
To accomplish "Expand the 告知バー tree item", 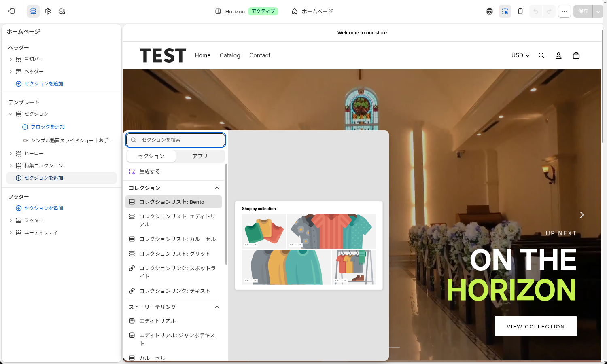I will [11, 59].
